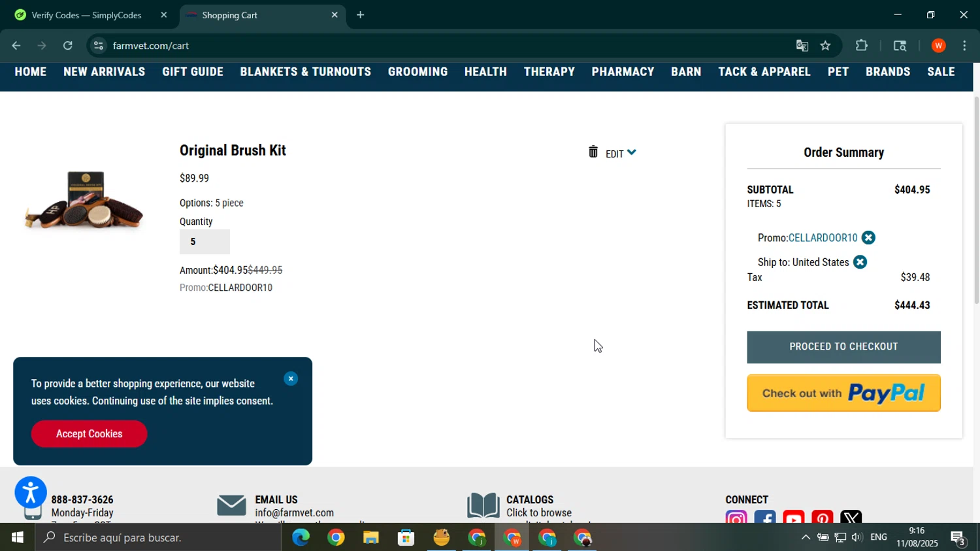
Task: Open the GROOMING menu
Action: point(418,72)
